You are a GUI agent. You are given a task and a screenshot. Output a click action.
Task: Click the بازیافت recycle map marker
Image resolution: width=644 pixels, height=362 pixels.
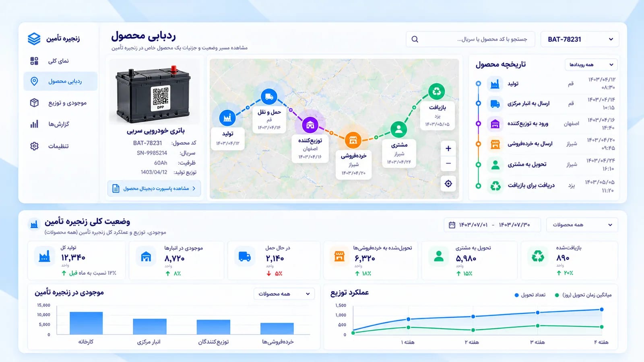click(x=436, y=91)
